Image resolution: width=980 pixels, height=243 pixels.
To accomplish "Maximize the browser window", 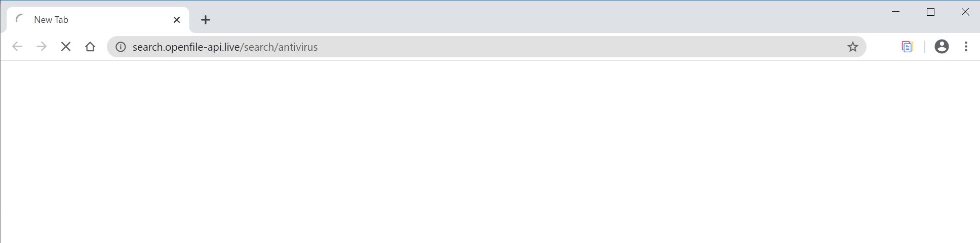I will pos(930,12).
